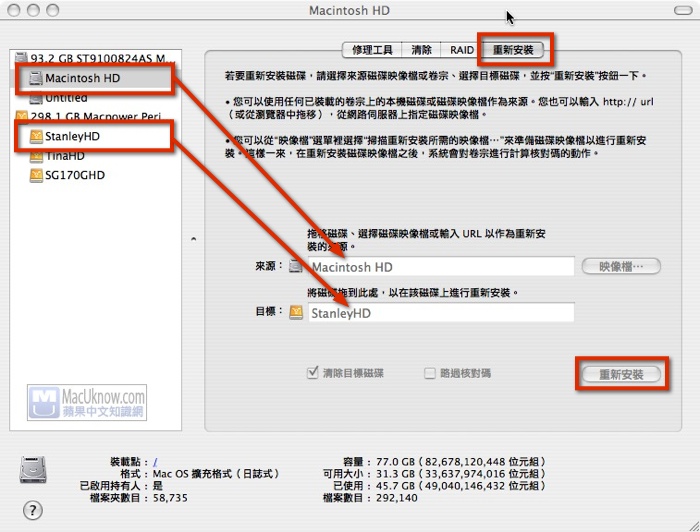Click the 298.1 GB Macpower disk icon
Viewport: 700px width, 532px height.
pyautogui.click(x=21, y=116)
